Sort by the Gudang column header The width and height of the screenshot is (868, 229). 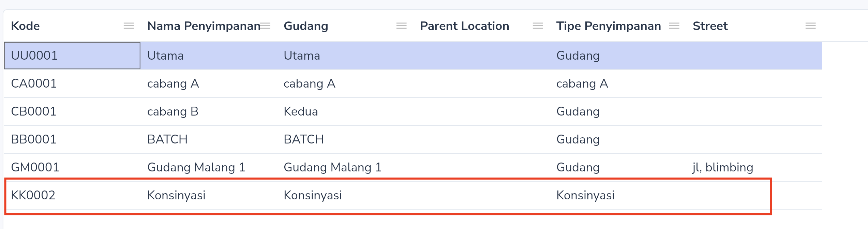coord(306,26)
